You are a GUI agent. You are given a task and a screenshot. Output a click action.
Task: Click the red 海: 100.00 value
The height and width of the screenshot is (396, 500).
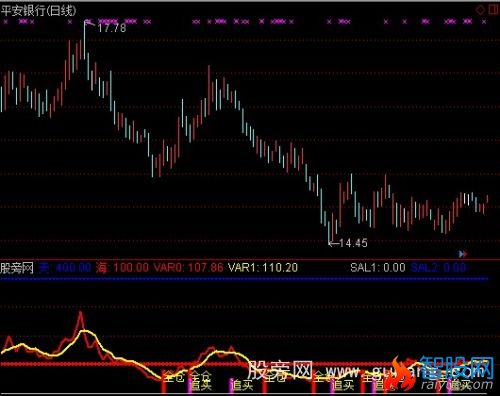tap(122, 268)
